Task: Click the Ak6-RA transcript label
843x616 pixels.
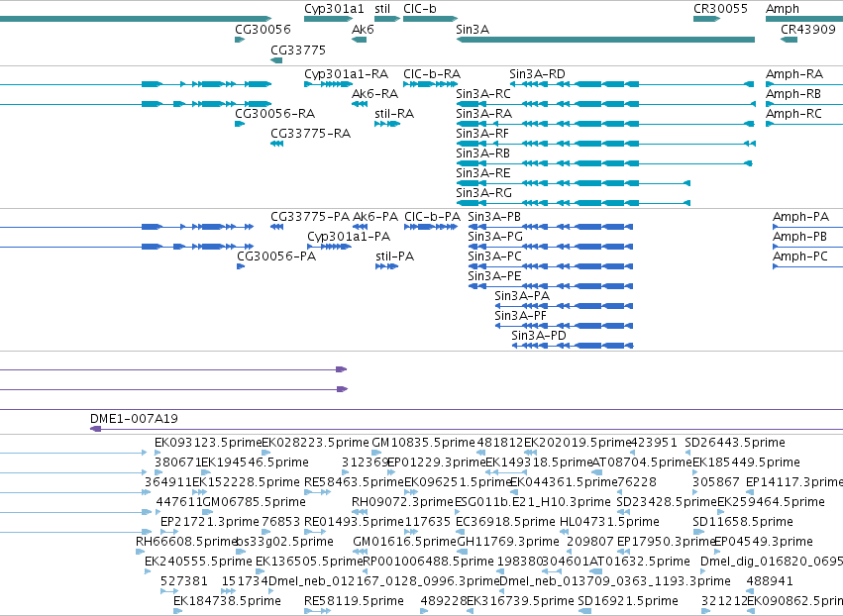Action: tap(374, 93)
